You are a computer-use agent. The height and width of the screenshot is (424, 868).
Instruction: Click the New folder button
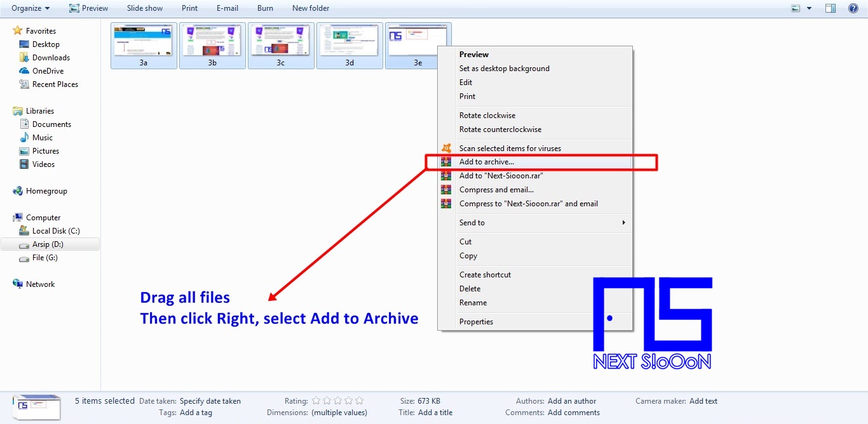tap(310, 8)
